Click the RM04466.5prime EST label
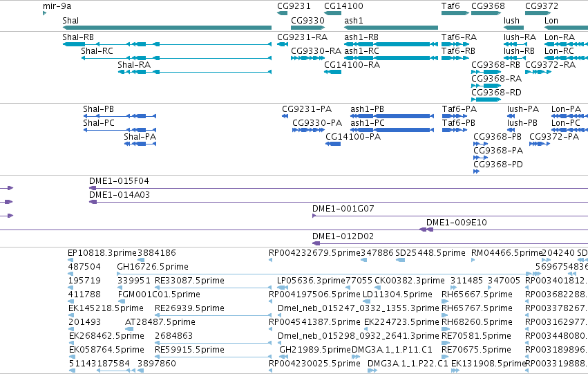 (506, 253)
